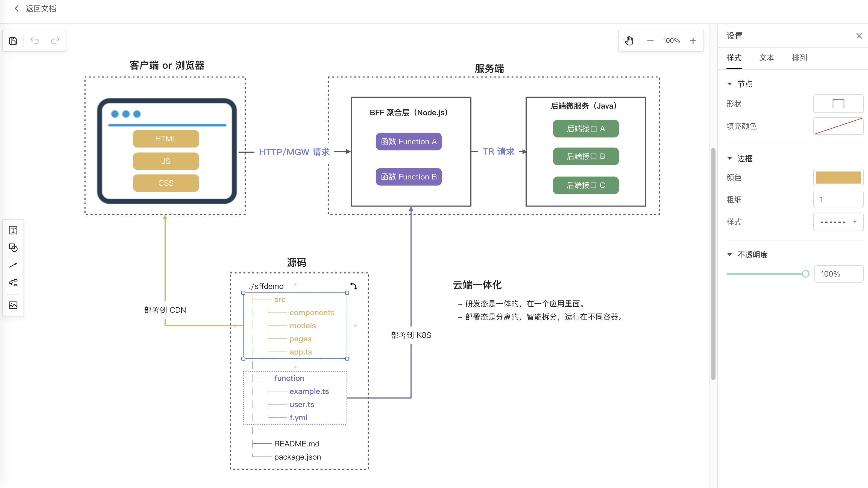Screen dimensions: 868x488
Task: Switch to the 样式 tab
Action: click(734, 58)
